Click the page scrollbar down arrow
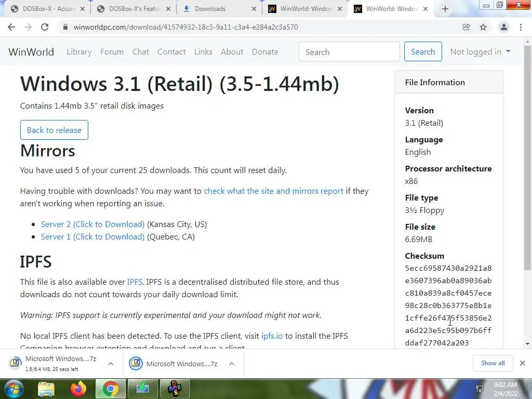Screen dimensions: 532x399 [x=527, y=344]
